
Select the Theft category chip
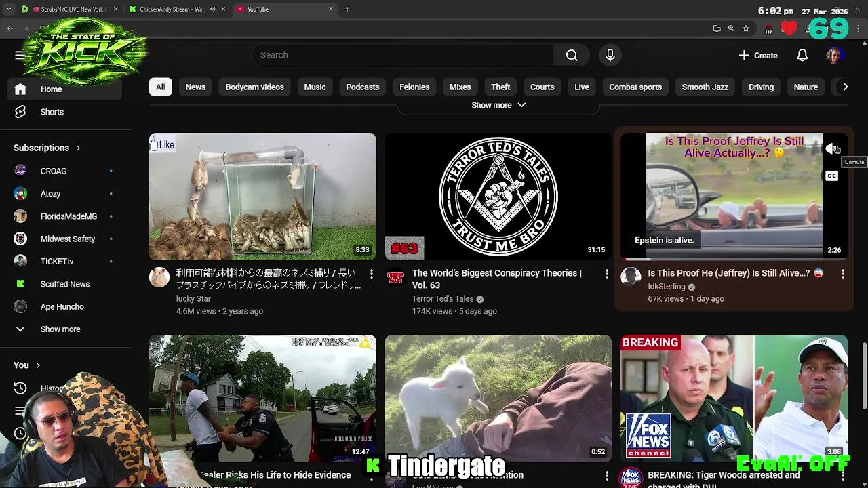pyautogui.click(x=500, y=87)
